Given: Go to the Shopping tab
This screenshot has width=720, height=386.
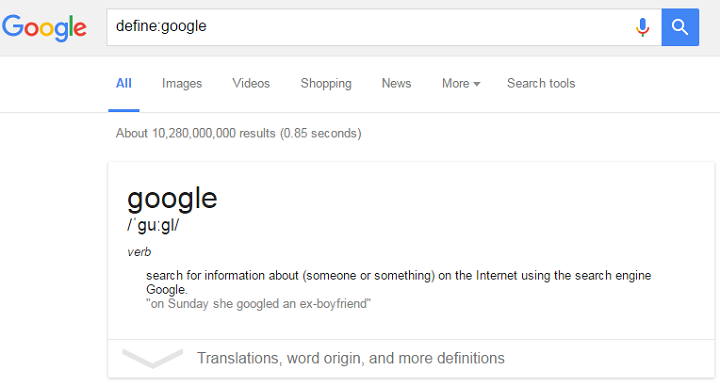Looking at the screenshot, I should tap(326, 84).
